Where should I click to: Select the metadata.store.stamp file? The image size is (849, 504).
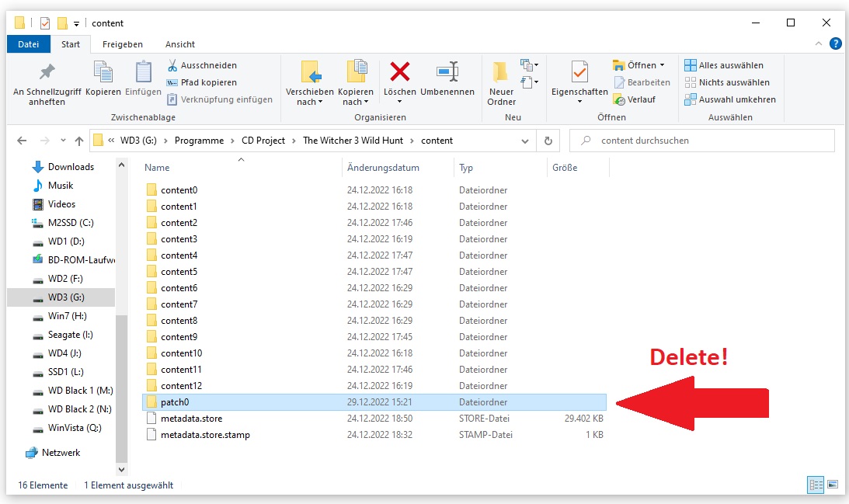point(374,435)
